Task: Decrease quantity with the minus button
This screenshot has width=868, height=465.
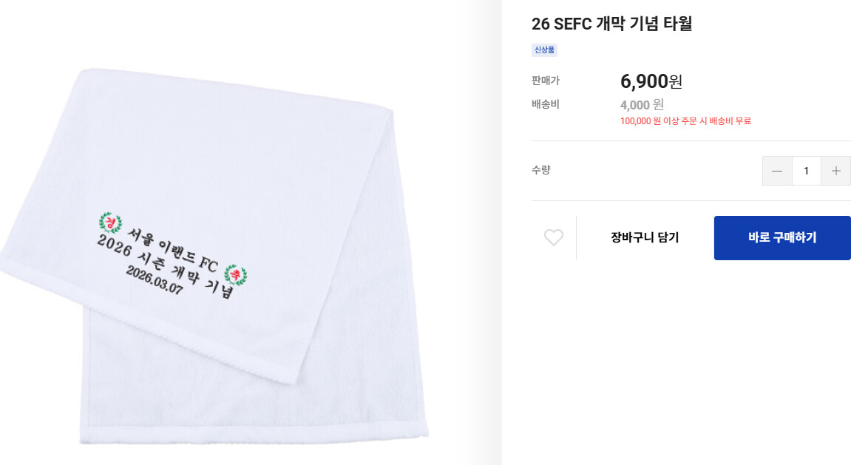Action: 777,171
